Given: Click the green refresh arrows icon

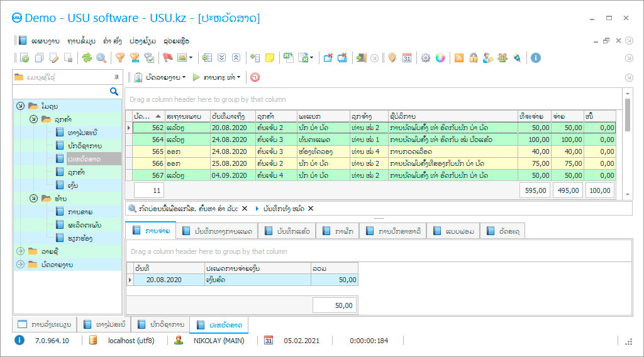Looking at the screenshot, I should click(x=87, y=58).
